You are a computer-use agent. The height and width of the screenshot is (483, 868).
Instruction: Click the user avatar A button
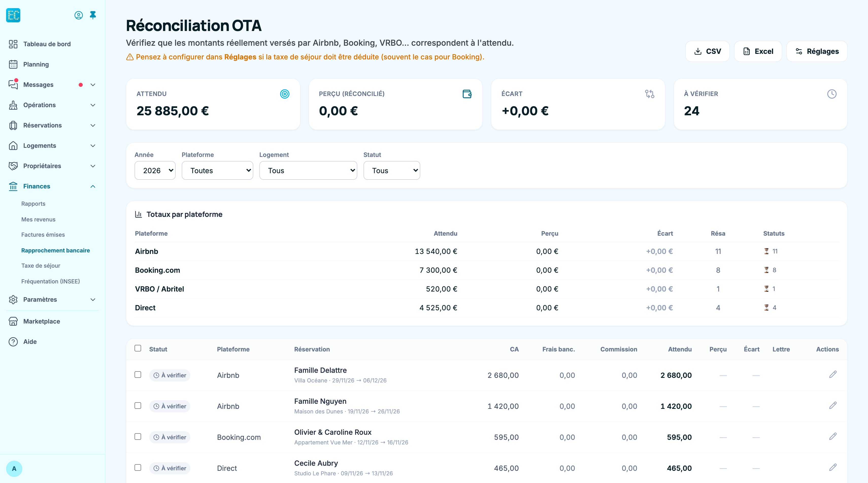14,469
